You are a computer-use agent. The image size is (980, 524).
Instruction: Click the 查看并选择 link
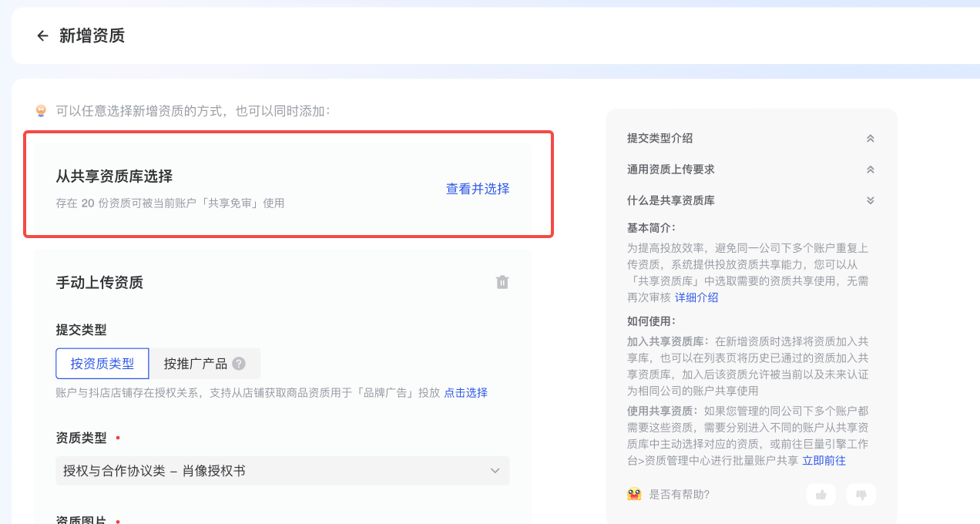[478, 189]
